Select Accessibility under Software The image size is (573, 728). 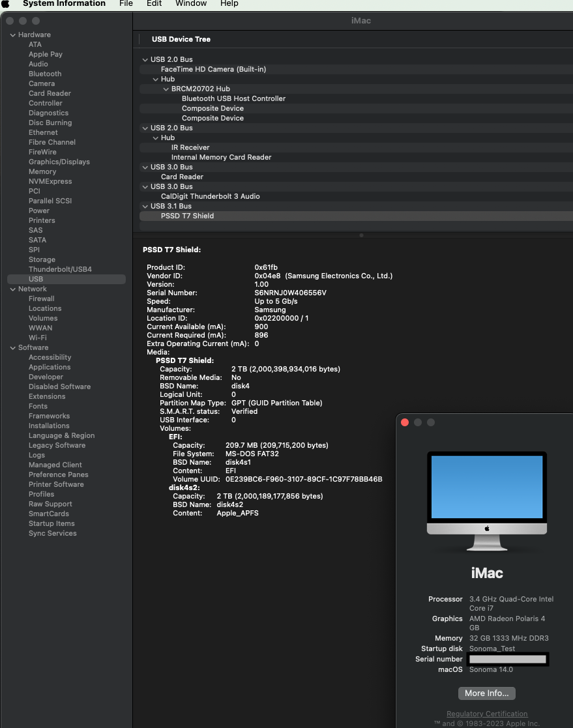[x=50, y=358]
